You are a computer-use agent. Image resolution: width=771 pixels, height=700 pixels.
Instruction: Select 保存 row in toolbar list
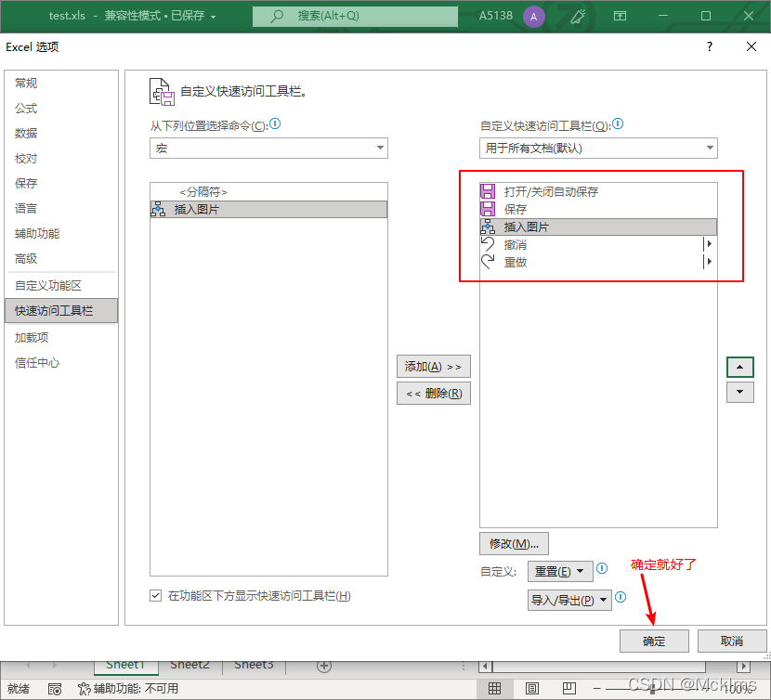click(598, 209)
